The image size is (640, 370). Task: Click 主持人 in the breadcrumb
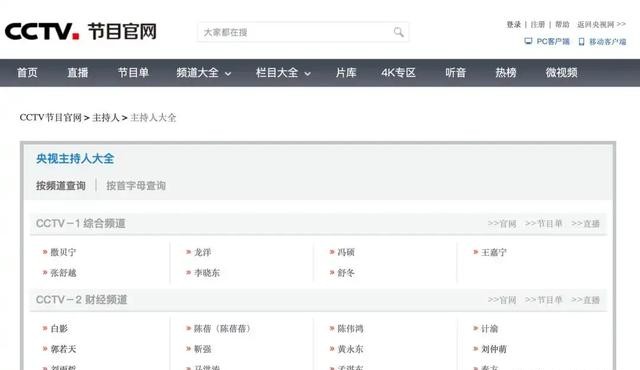tap(106, 117)
